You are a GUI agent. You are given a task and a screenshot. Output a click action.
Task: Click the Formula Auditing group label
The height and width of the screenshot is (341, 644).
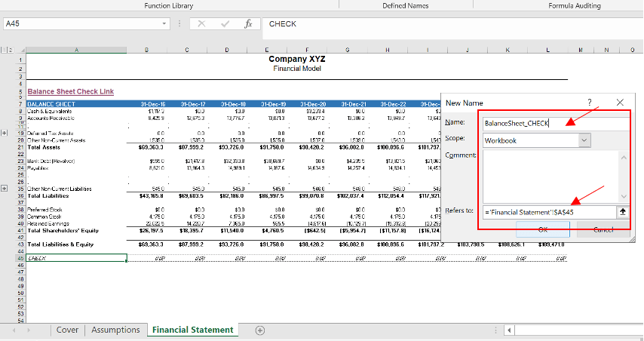(x=574, y=6)
